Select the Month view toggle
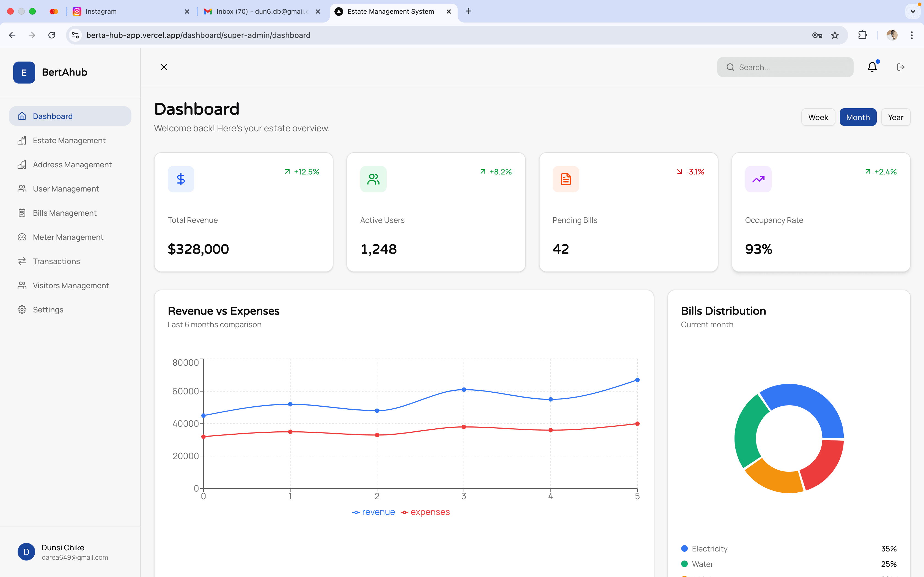 [857, 117]
